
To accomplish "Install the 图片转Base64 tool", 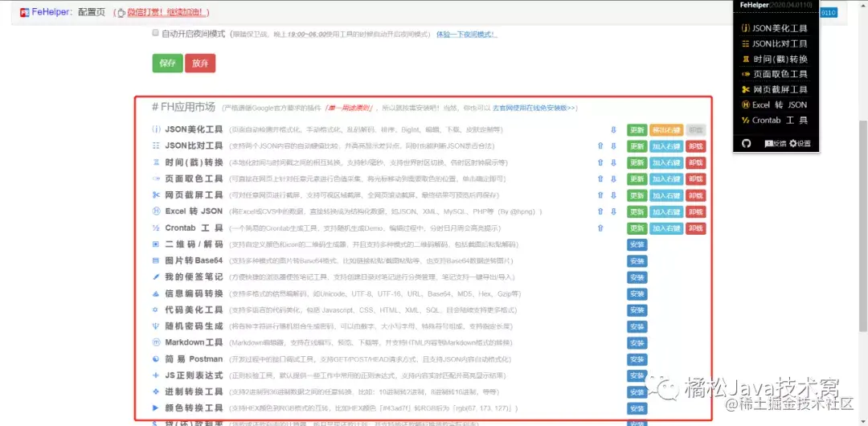I will tap(637, 261).
